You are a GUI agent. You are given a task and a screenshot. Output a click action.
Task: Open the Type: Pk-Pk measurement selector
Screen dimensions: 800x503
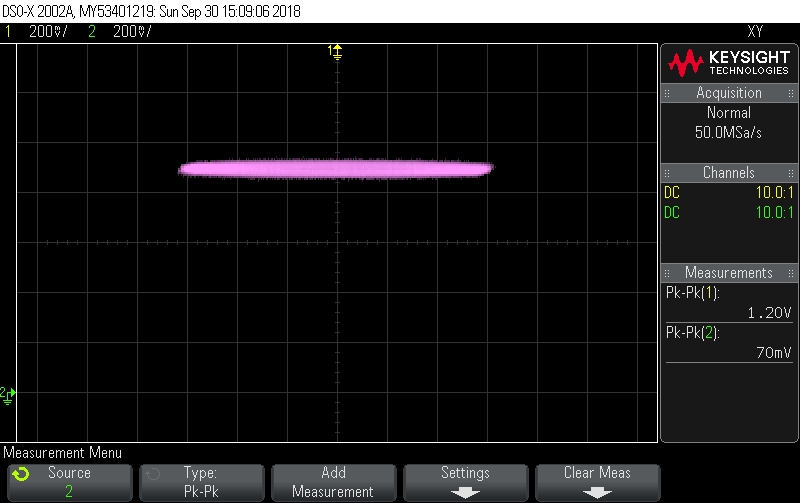point(202,482)
